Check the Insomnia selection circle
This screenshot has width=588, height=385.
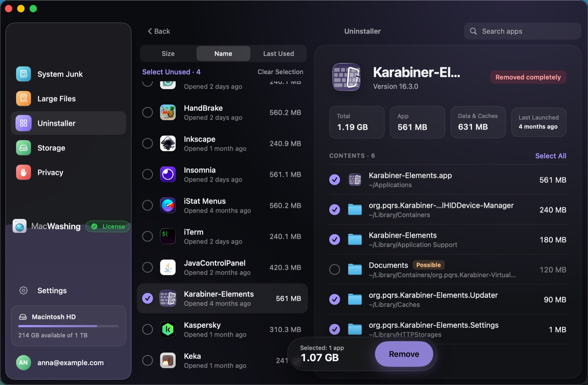coord(148,174)
